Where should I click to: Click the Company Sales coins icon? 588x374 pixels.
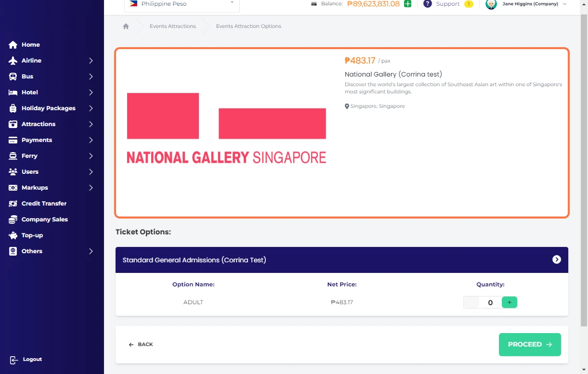tap(13, 219)
